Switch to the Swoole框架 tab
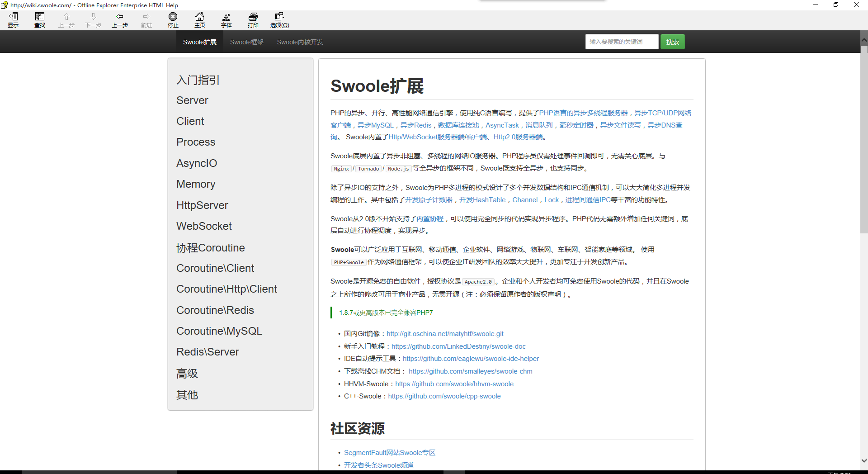This screenshot has width=868, height=474. (247, 42)
